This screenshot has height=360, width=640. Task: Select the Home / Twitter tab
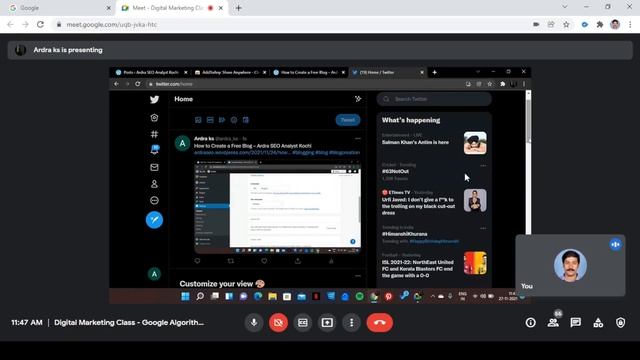pos(387,72)
